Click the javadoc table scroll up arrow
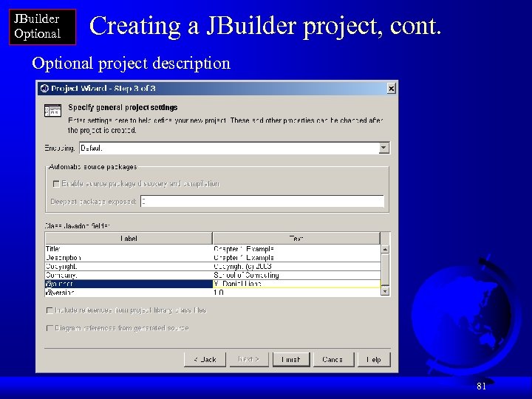The width and height of the screenshot is (532, 399). click(x=385, y=250)
